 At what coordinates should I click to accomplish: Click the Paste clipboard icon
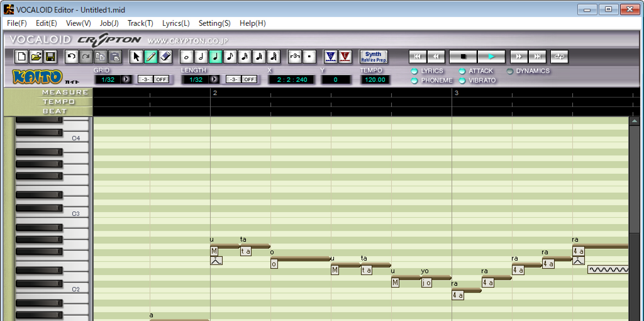(115, 56)
